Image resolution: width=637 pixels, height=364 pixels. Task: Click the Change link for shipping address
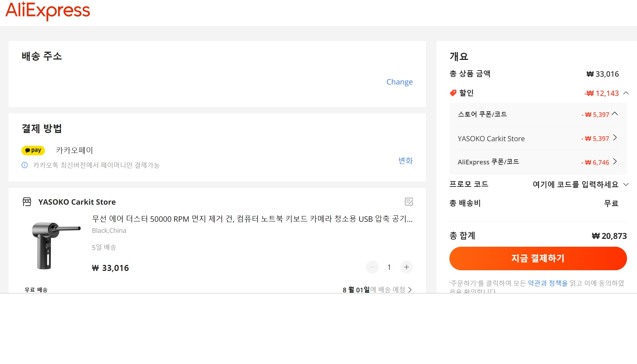pyautogui.click(x=399, y=82)
